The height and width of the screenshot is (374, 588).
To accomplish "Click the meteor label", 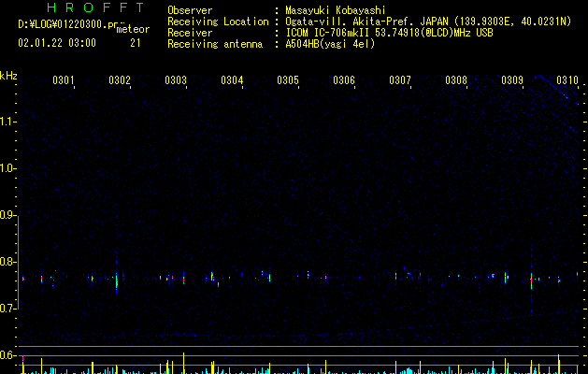I will pos(133,29).
